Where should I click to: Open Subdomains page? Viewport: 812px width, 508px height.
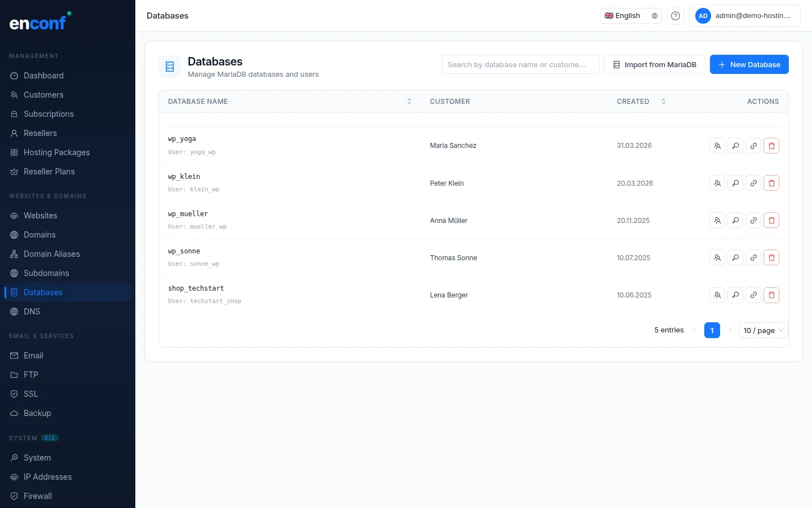68,273
